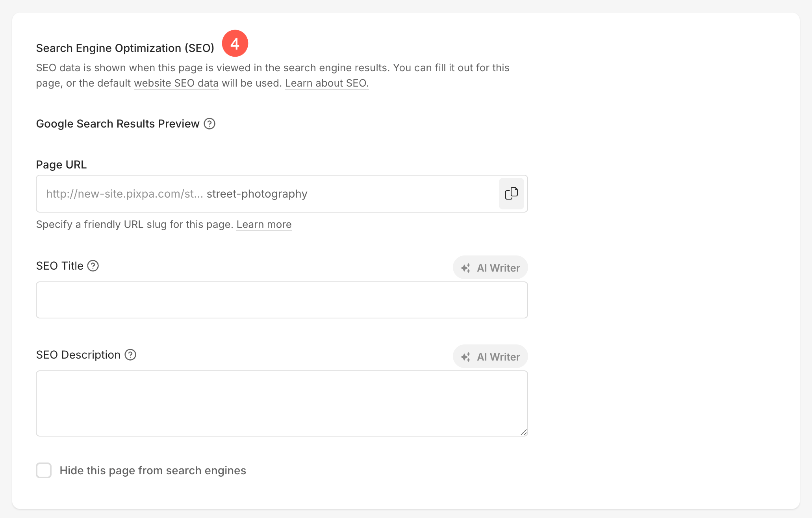The image size is (812, 518).
Task: Click sparkle icon in SEO Description AI Writer
Action: click(x=465, y=357)
